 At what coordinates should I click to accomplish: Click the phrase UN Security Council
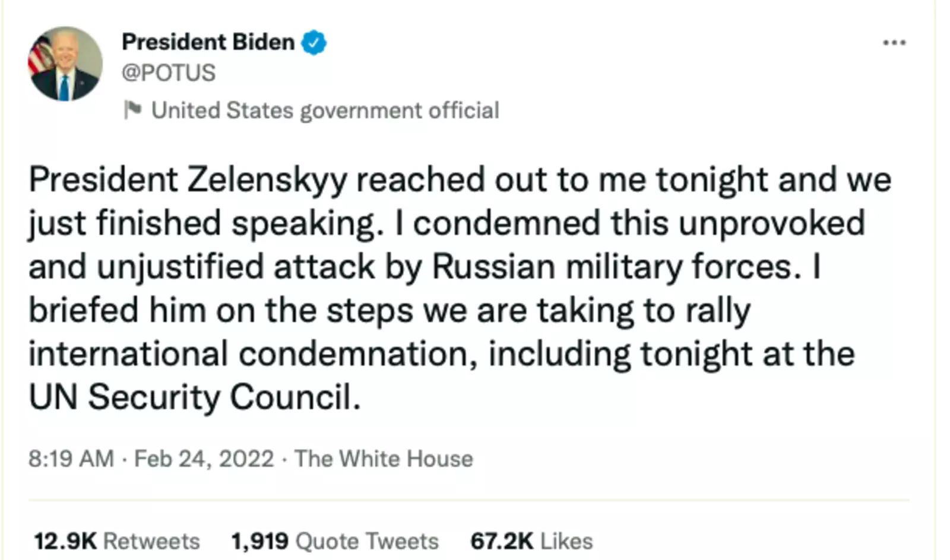coord(194,397)
